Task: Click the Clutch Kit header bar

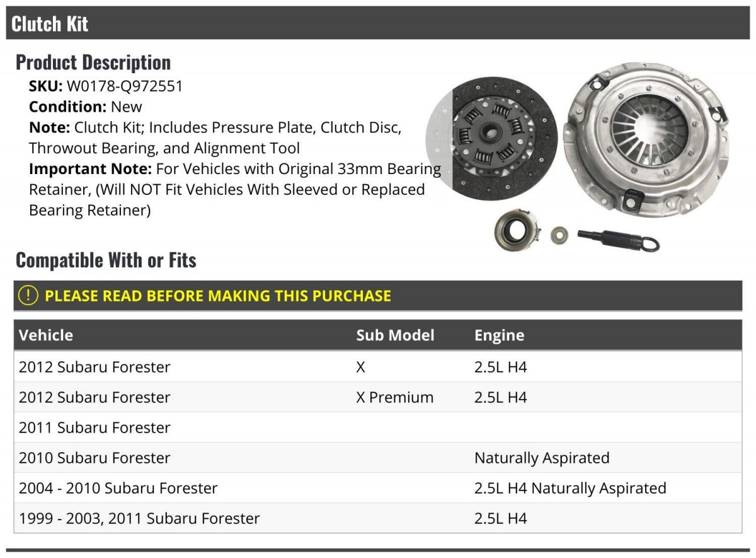Action: coord(378,24)
